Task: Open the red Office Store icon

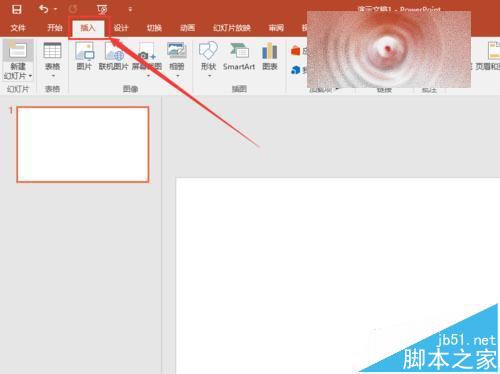Action: click(296, 51)
